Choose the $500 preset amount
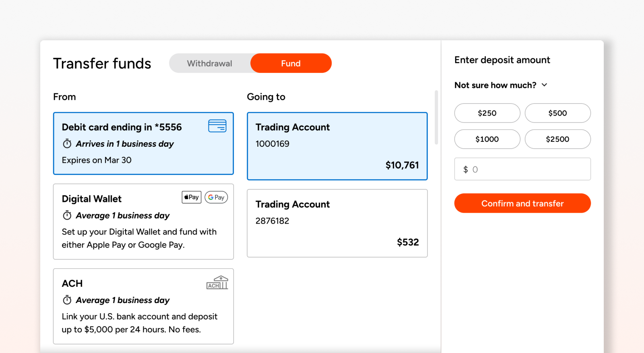 [558, 113]
